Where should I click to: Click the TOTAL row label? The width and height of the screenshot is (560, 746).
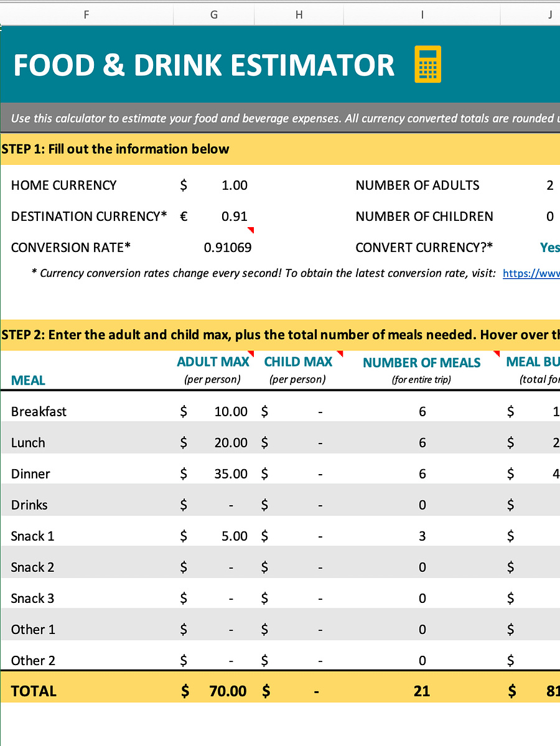point(34,691)
